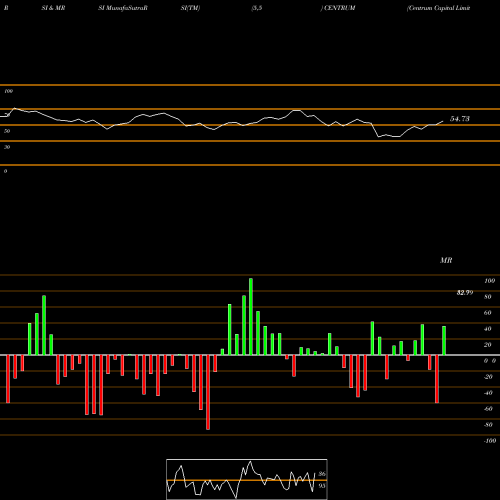Click the 20 label on MR axis

pos(488,345)
